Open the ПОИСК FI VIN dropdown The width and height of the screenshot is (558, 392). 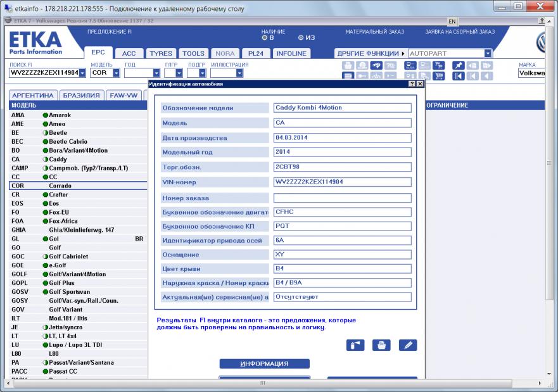pos(82,73)
